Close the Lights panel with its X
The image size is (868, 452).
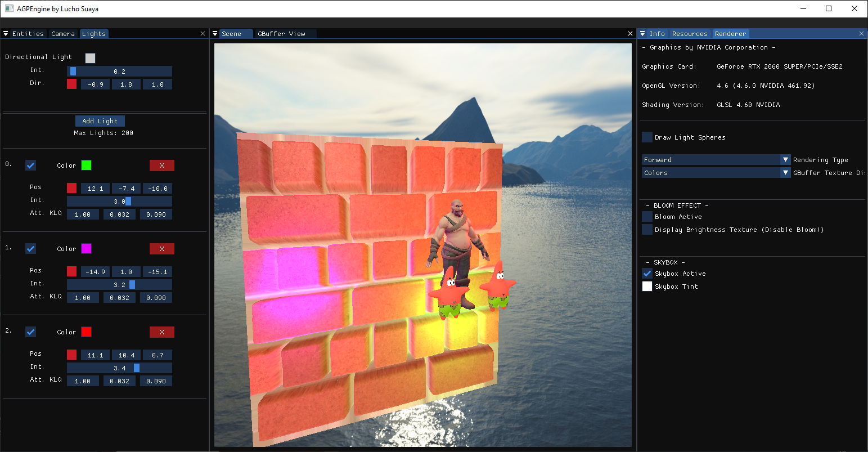click(203, 34)
